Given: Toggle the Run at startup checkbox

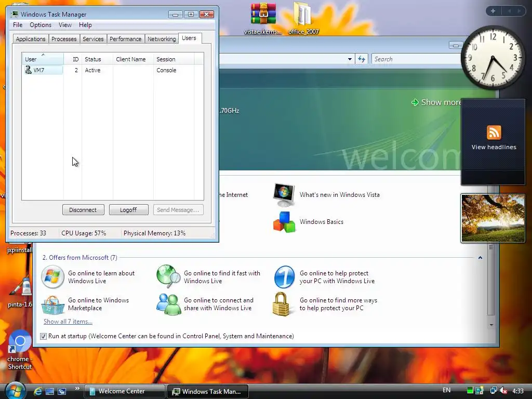Looking at the screenshot, I should click(43, 336).
